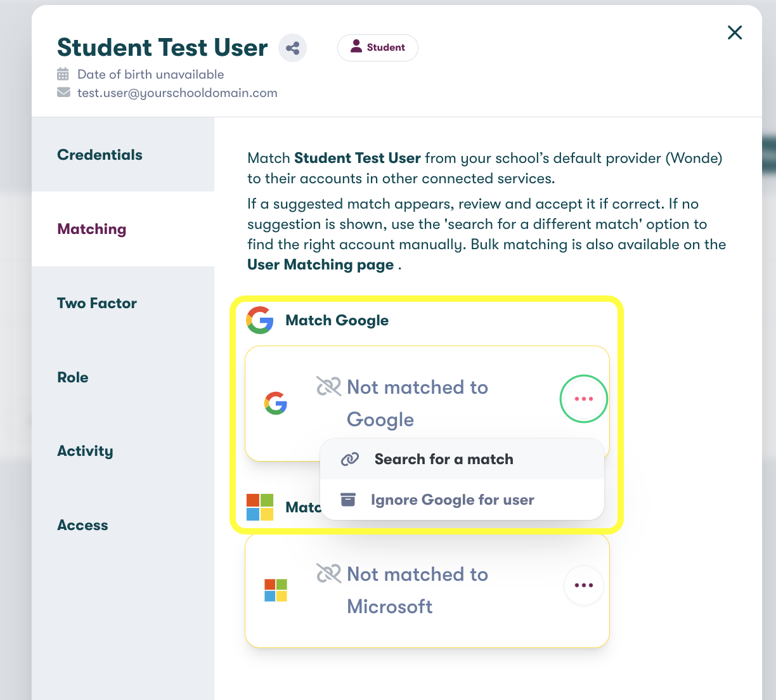This screenshot has width=776, height=700.
Task: Select the Matching tab
Action: (x=92, y=229)
